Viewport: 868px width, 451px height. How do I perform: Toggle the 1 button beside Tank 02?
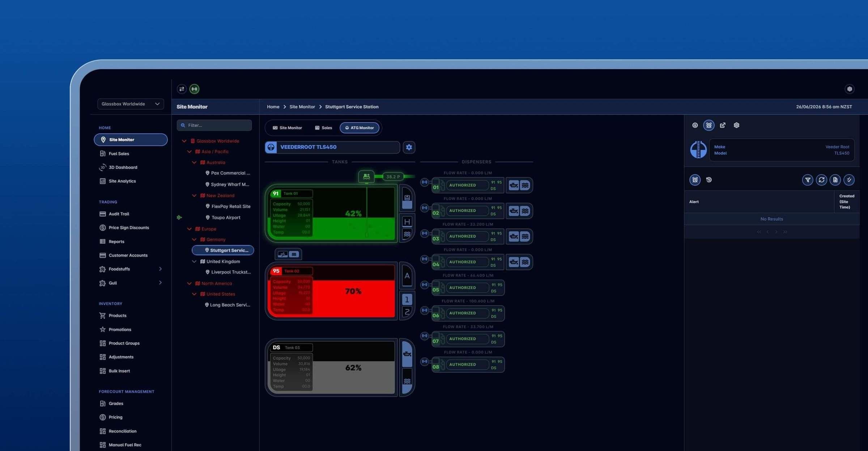point(407,299)
